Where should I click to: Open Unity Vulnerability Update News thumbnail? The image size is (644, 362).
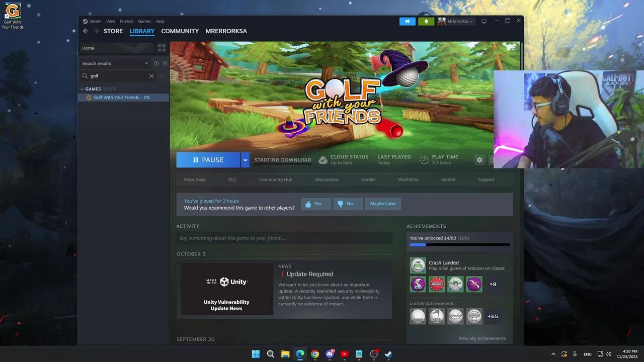(x=226, y=288)
